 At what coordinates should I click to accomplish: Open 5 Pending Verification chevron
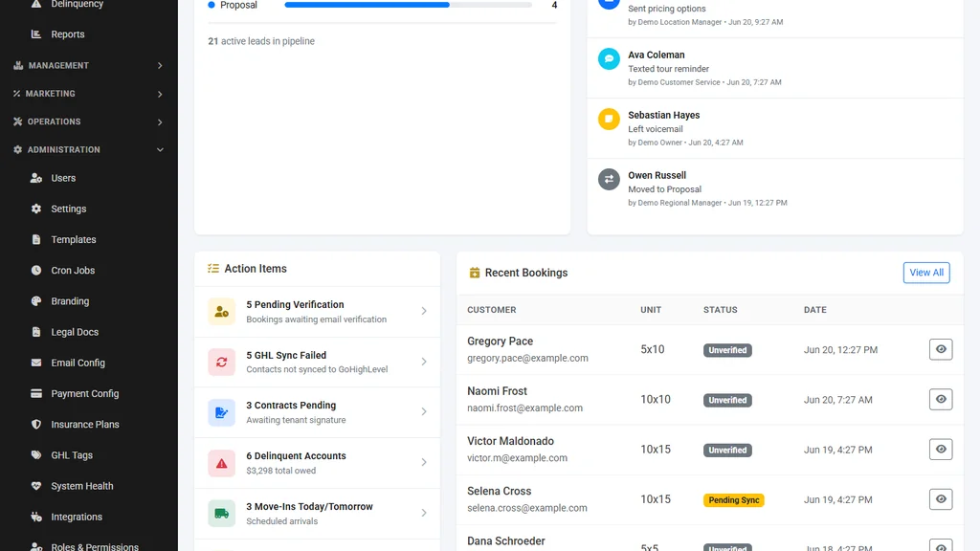click(424, 311)
